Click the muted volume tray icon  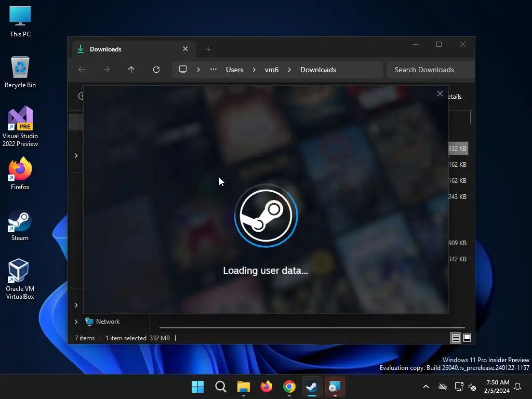pos(472,387)
